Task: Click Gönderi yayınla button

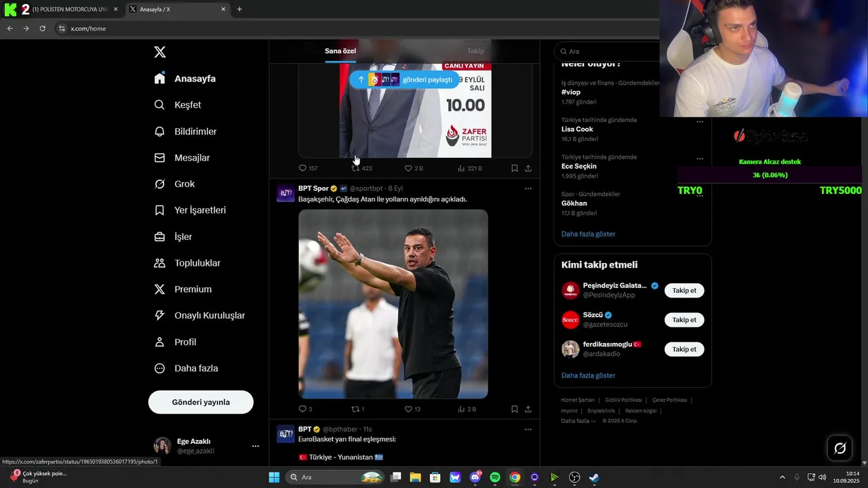Action: point(201,402)
